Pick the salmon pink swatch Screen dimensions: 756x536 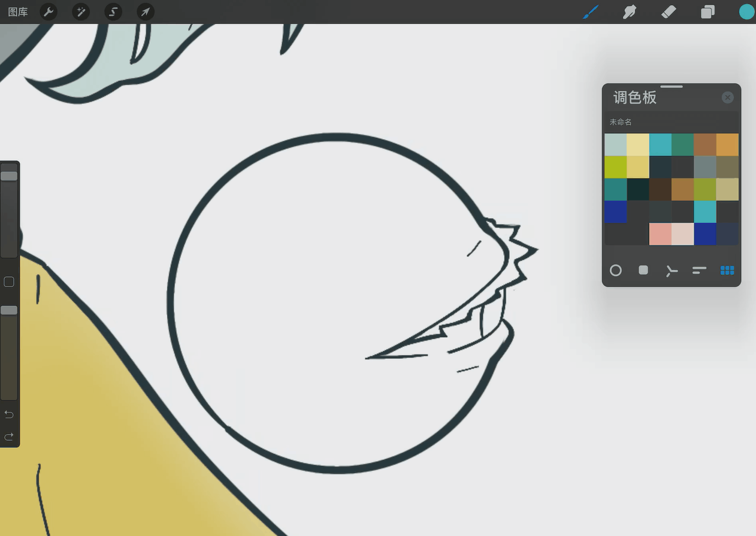tap(660, 234)
